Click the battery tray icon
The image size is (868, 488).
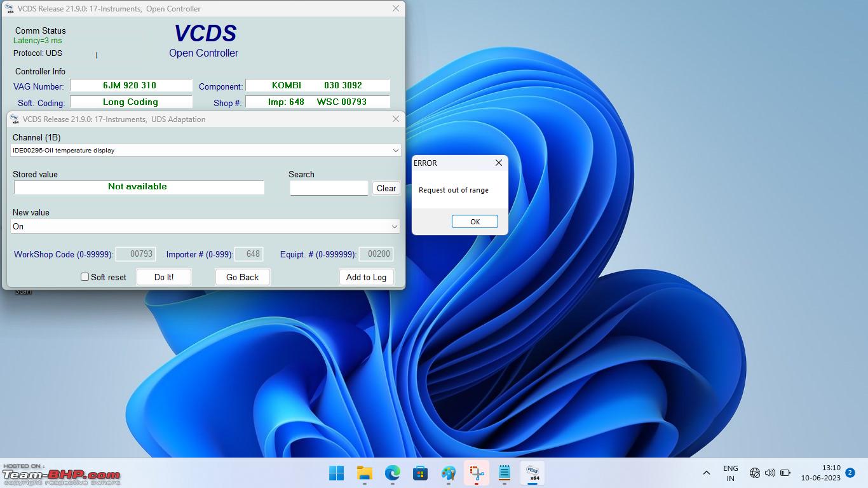(785, 473)
